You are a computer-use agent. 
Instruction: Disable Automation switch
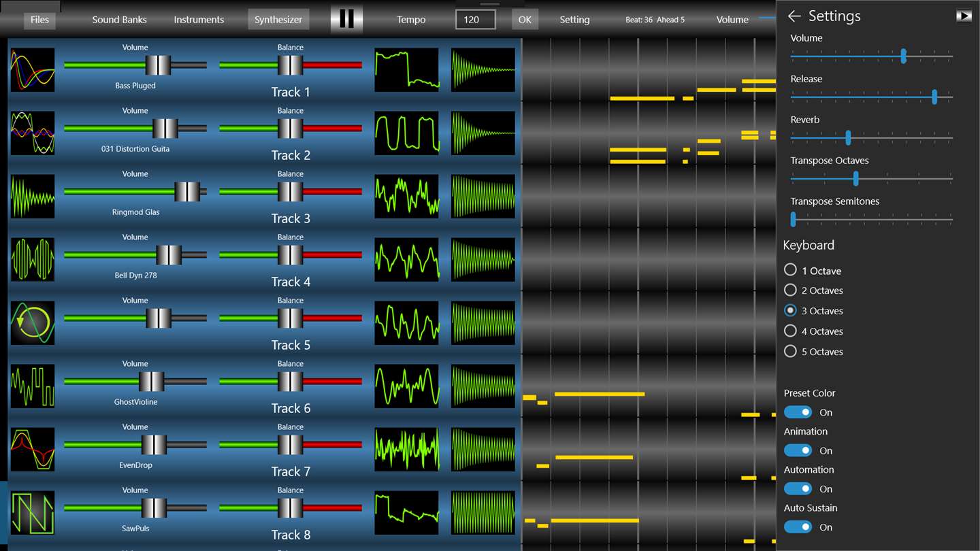point(798,488)
